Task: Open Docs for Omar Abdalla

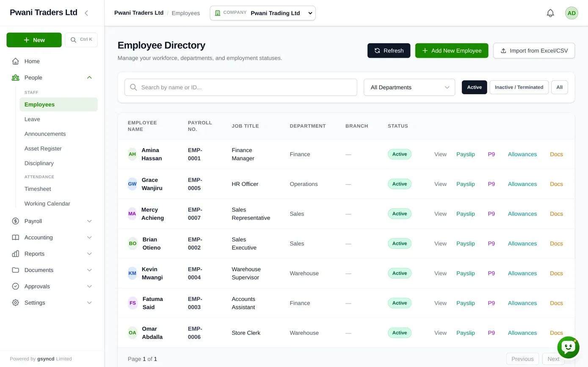Action: [556, 333]
